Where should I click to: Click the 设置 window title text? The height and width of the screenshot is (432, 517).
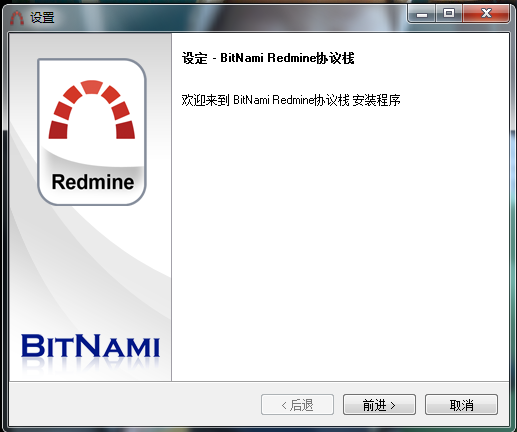click(x=42, y=18)
